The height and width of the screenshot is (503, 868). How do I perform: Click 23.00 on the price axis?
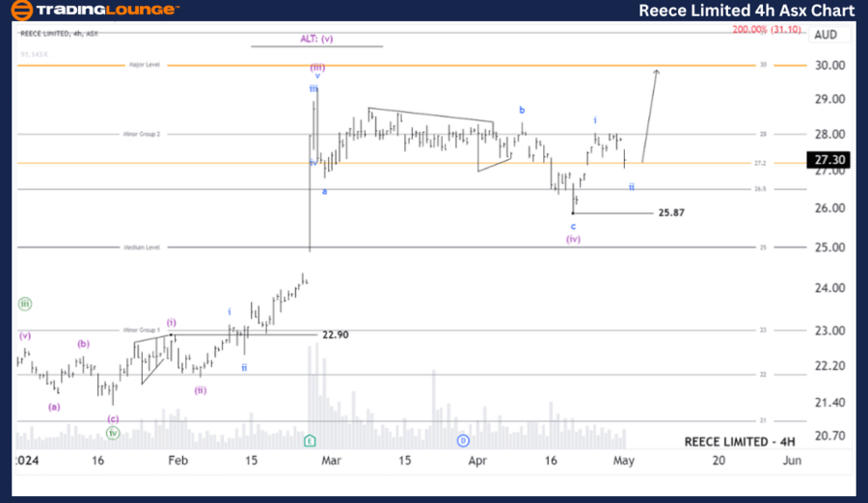pyautogui.click(x=829, y=331)
